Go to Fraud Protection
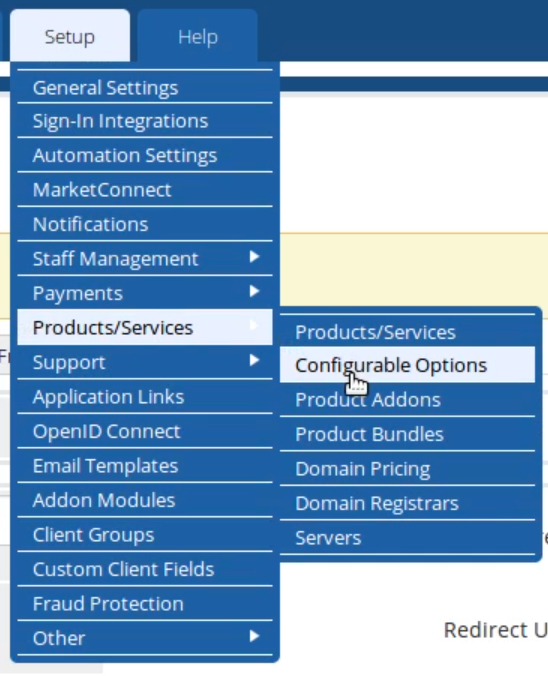Image resolution: width=548 pixels, height=676 pixels. click(x=145, y=604)
